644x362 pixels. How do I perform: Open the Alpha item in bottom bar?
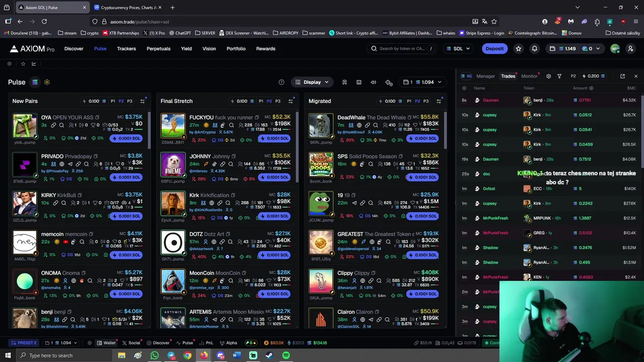(x=229, y=343)
